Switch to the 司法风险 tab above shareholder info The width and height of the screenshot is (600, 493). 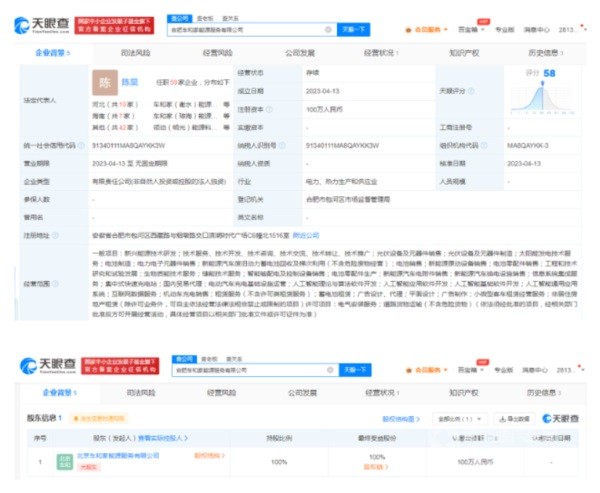point(141,393)
